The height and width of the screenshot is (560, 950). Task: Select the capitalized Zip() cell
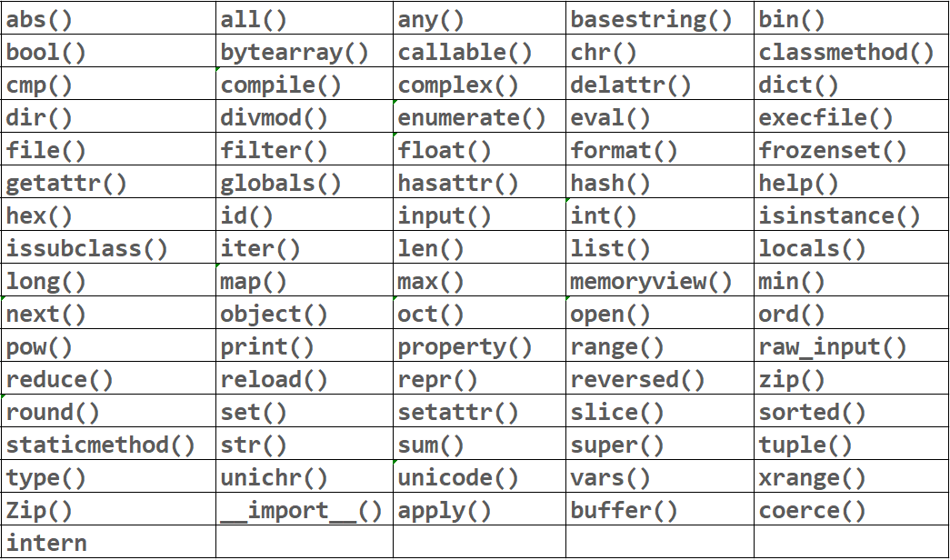point(40,510)
